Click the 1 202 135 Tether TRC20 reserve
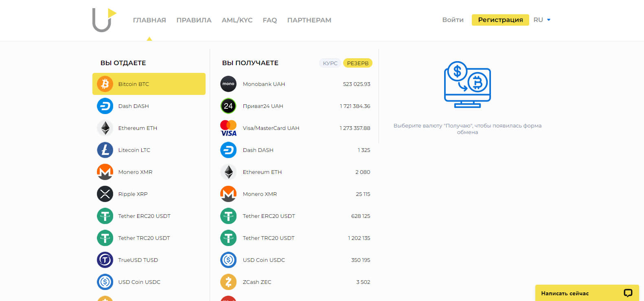This screenshot has width=644, height=301. (359, 238)
